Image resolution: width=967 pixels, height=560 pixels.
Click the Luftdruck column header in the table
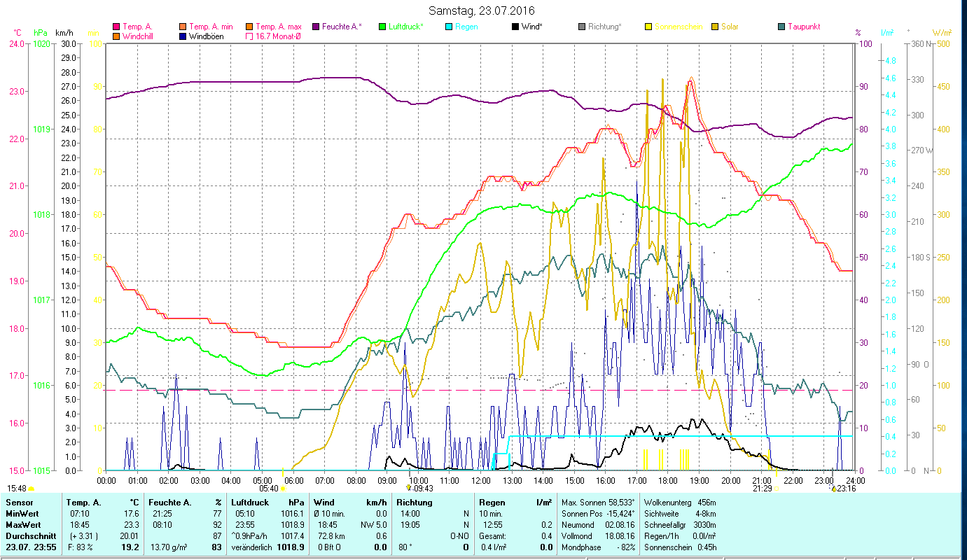click(250, 502)
